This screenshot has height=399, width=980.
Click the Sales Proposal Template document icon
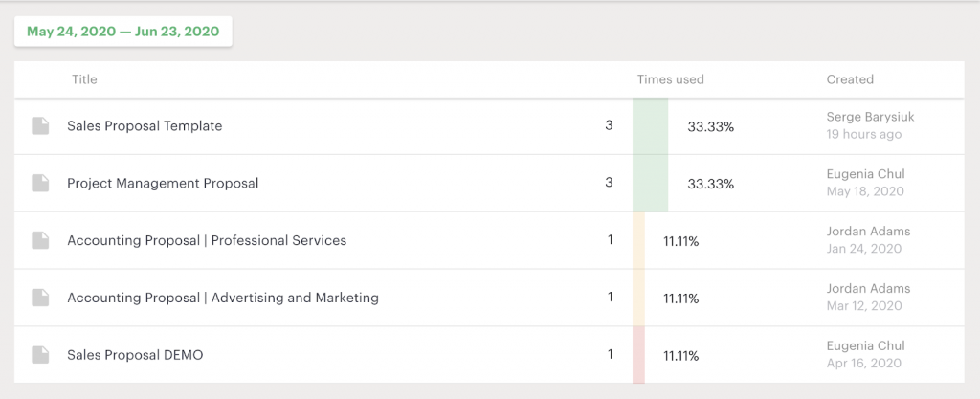coord(40,126)
